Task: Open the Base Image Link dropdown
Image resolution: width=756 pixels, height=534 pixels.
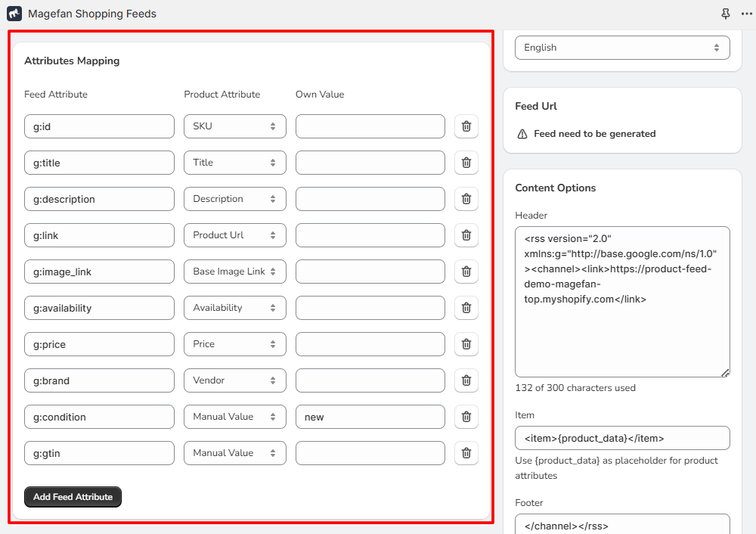Action: pos(235,272)
